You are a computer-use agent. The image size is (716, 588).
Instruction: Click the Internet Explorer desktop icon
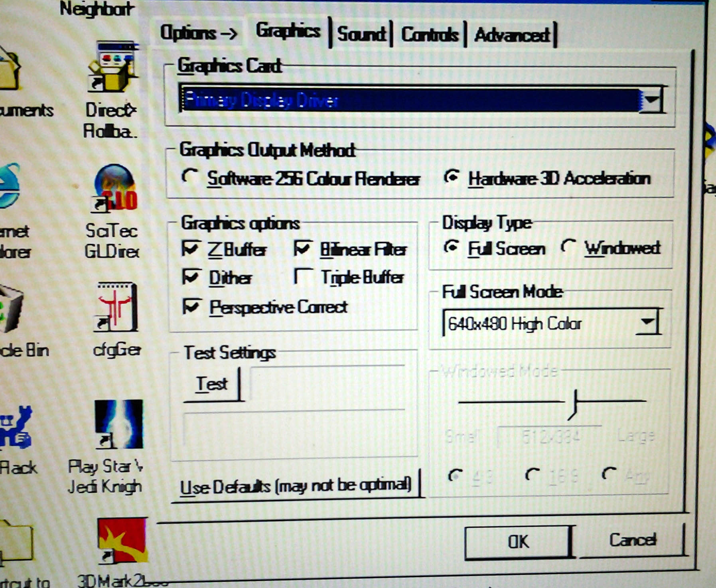[9, 186]
